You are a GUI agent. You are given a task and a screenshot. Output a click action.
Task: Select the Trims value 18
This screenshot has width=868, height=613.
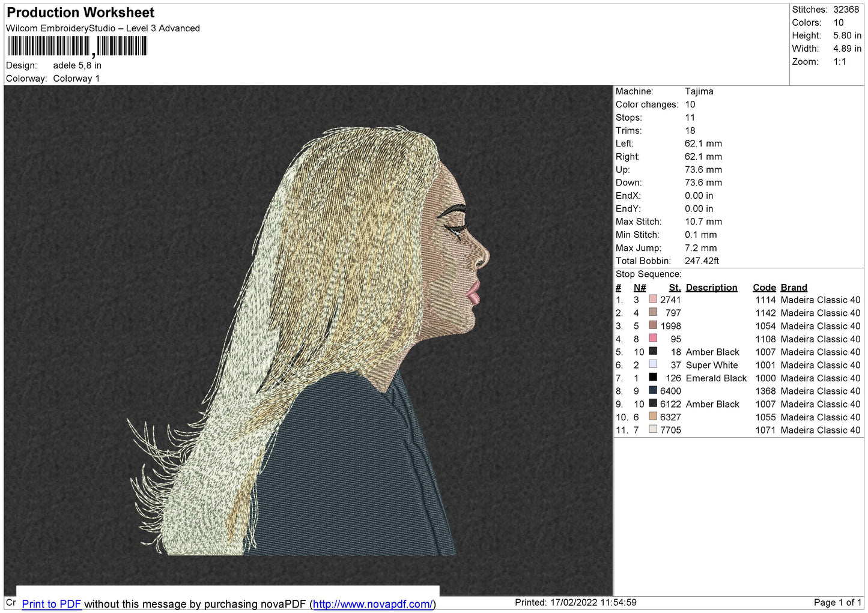690,131
